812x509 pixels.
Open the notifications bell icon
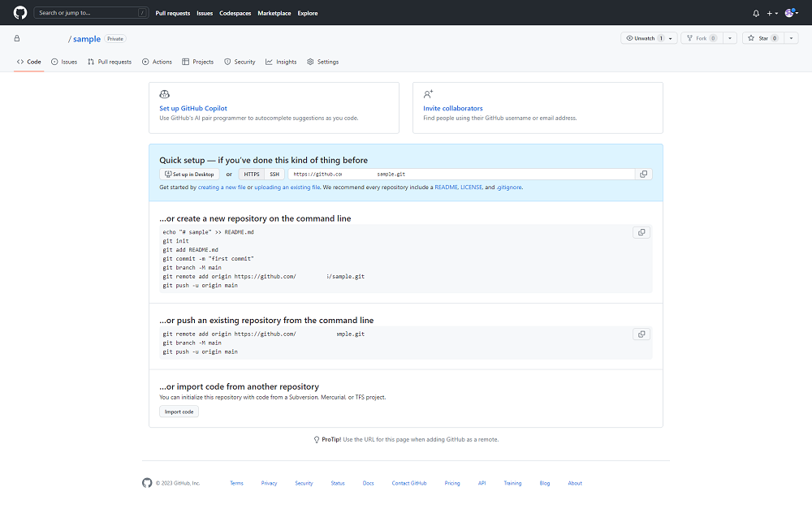click(x=756, y=13)
